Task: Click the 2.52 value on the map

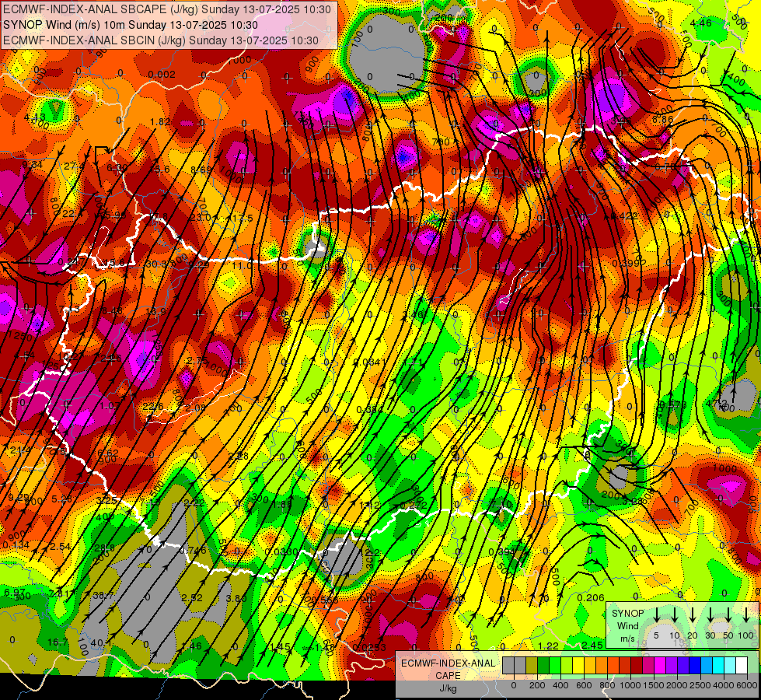Action: pos(192,598)
